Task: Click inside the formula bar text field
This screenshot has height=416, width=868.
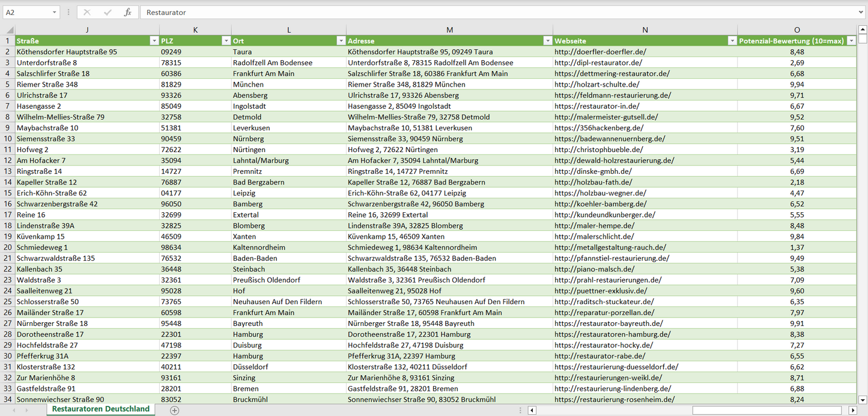Action: (x=481, y=12)
